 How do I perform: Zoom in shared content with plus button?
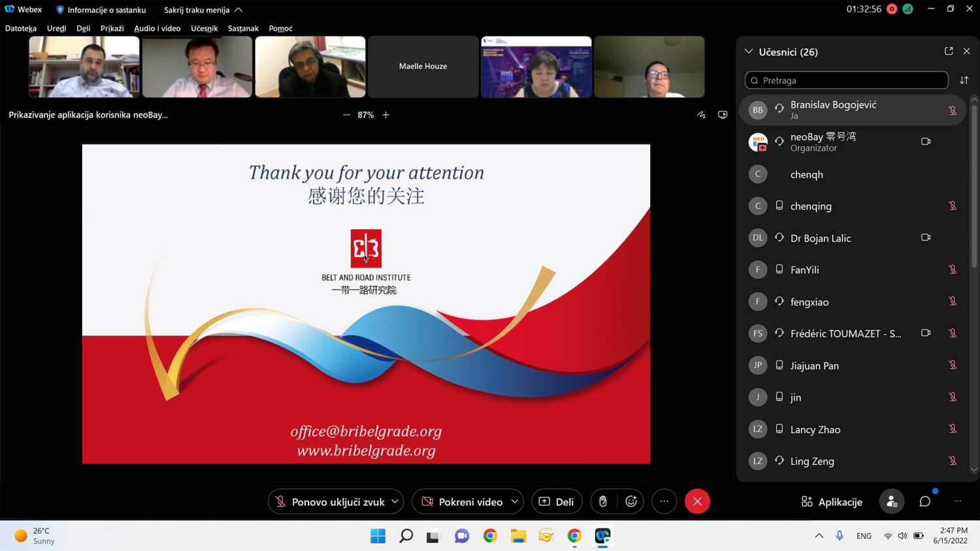click(x=386, y=115)
